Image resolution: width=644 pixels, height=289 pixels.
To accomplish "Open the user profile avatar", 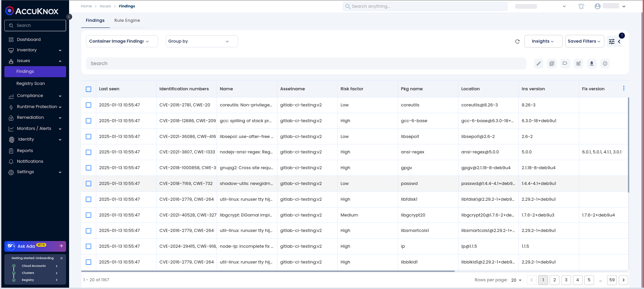I will click(597, 6).
